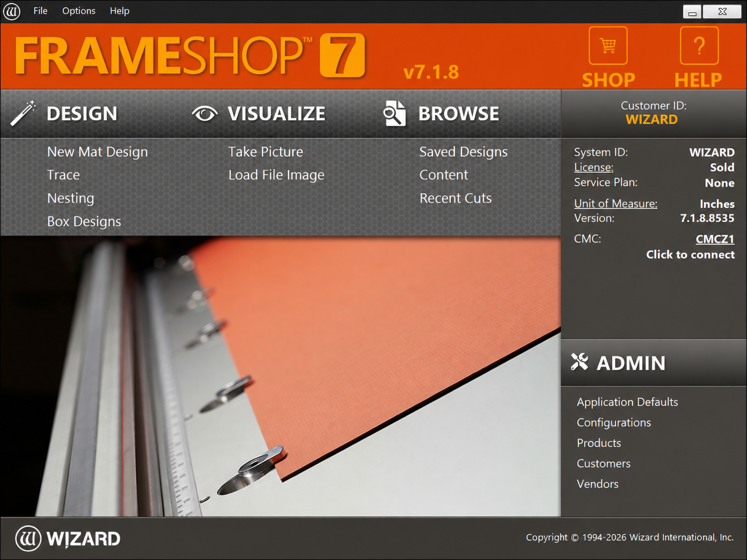Click the 'Inches' unit value
The height and width of the screenshot is (560, 747).
[717, 204]
